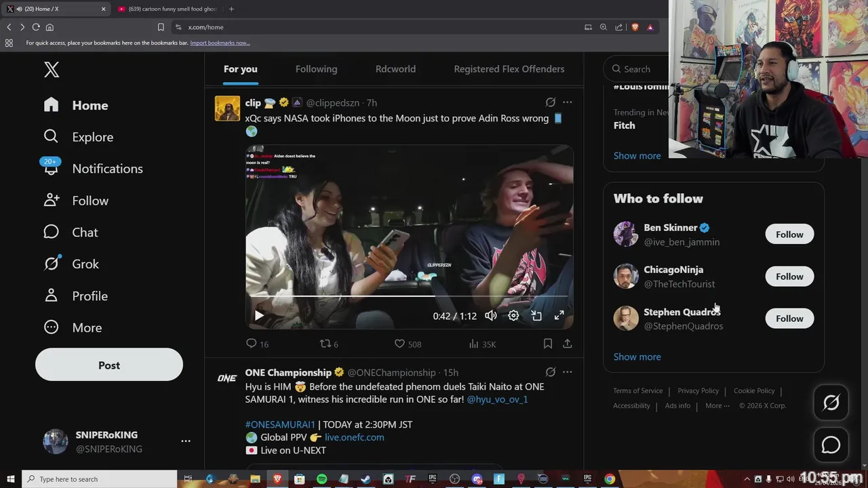Open the @clippedszn handle
Viewport: 868px width, 488px height.
(x=332, y=103)
